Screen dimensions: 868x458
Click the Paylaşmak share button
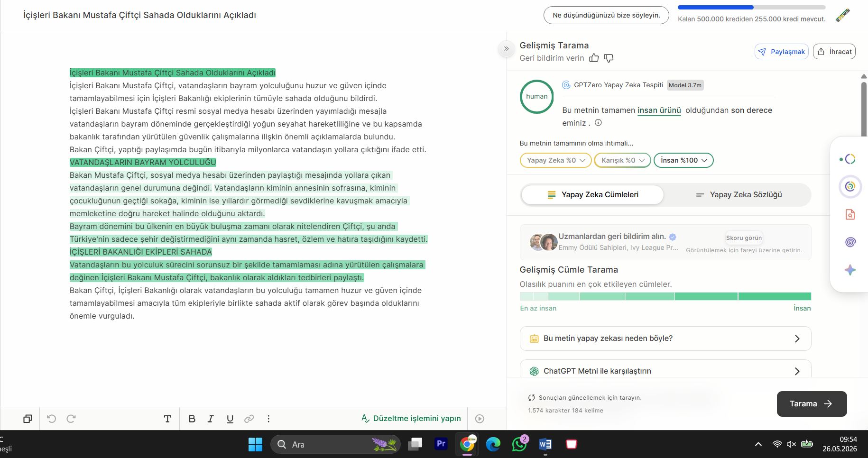[x=781, y=52]
